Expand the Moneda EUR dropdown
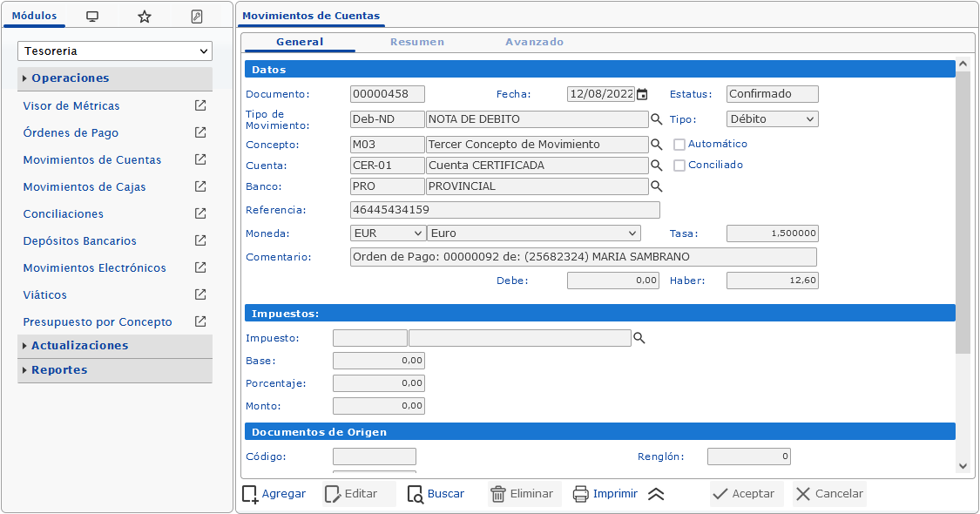980x514 pixels. pos(388,233)
